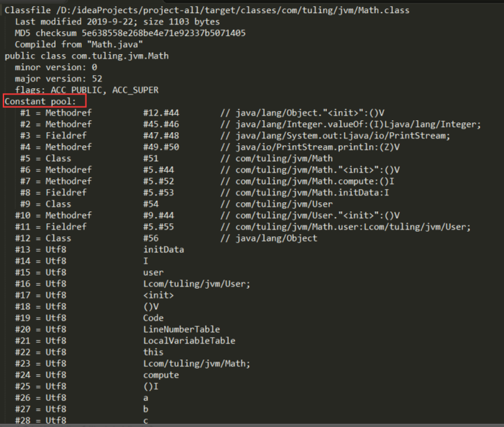This screenshot has width=504, height=427.
Task: Click the 'major version: 52' line
Action: (x=58, y=79)
